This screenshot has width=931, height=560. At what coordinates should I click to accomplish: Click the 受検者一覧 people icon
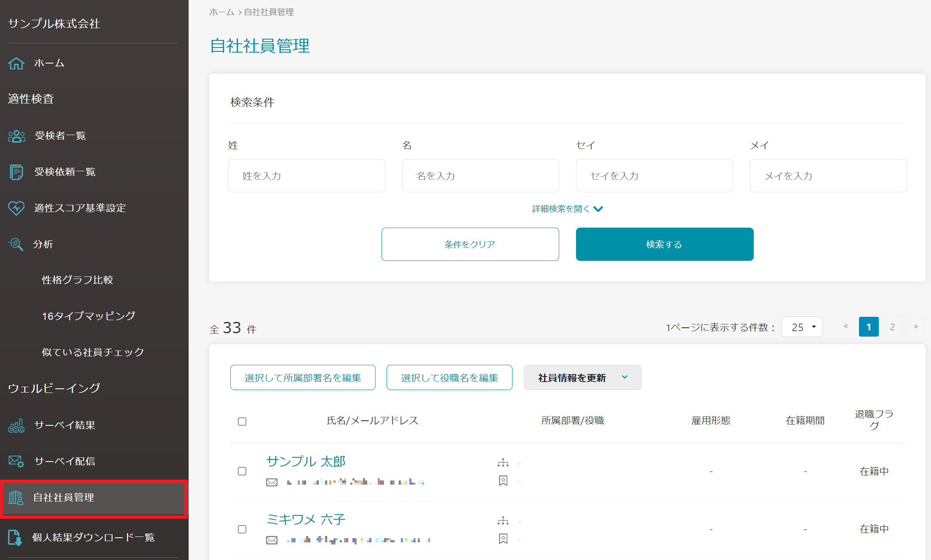pos(16,136)
